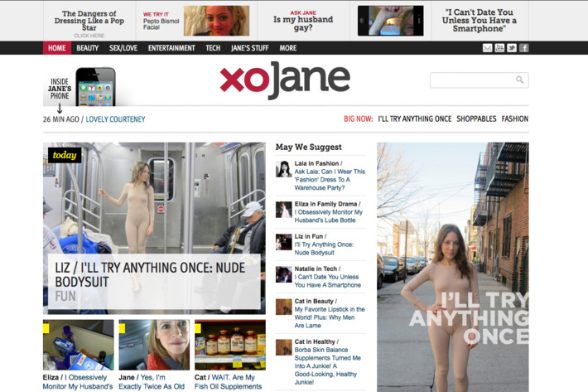Image resolution: width=588 pixels, height=392 pixels.
Task: Select I'LL TRY ANYTHING ONCE in Big Now
Action: coord(415,119)
